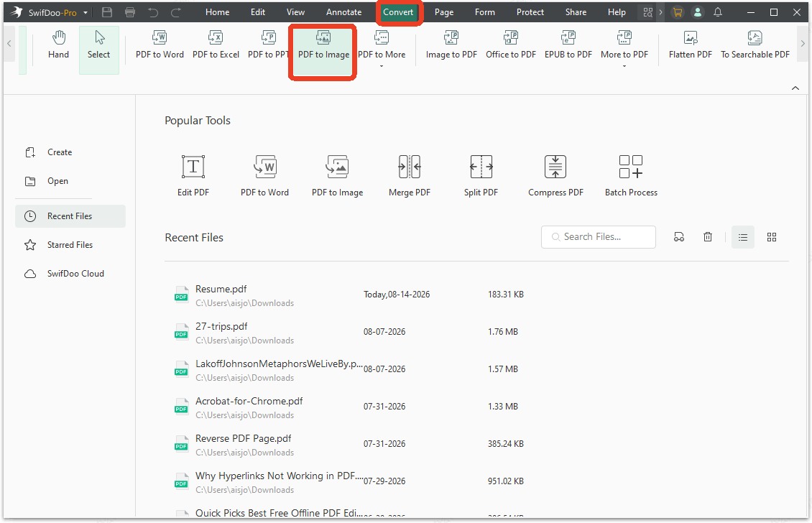
Task: Open PDF to Word in Popular Tools
Action: coord(264,176)
